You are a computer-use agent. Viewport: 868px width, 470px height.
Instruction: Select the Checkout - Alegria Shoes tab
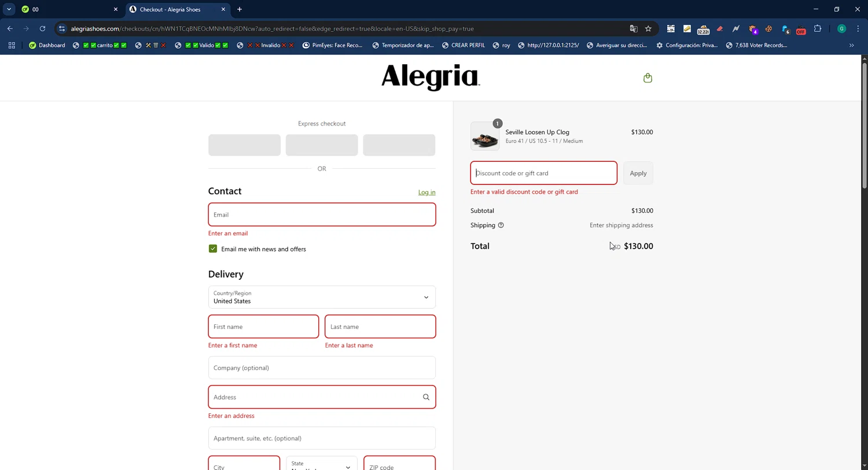coord(177,9)
